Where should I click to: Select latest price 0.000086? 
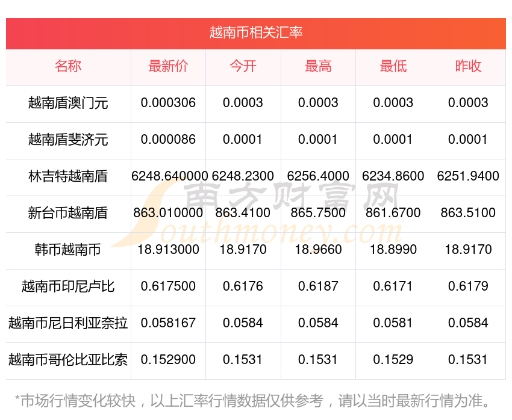168,140
